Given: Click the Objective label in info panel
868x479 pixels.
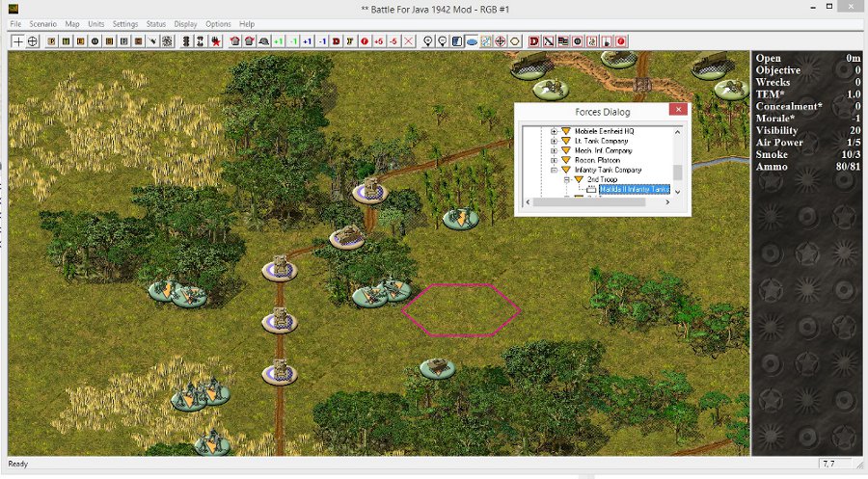Looking at the screenshot, I should 777,70.
